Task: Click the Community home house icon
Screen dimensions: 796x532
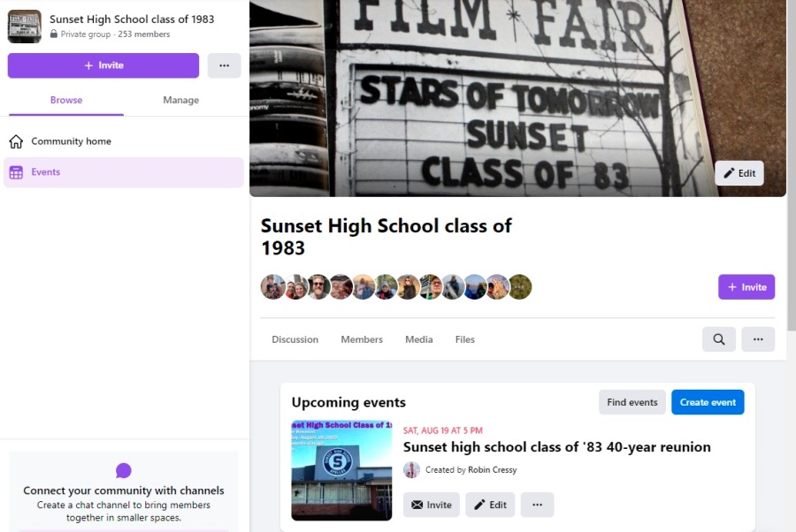Action: click(x=16, y=141)
